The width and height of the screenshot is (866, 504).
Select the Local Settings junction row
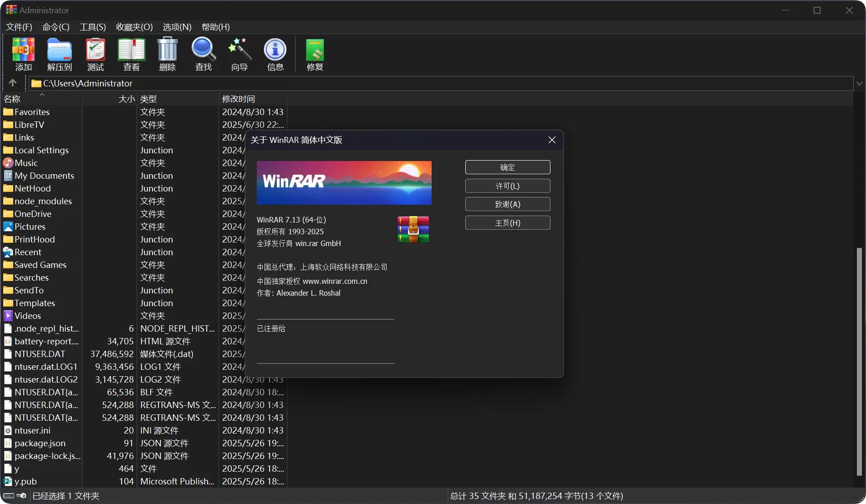coord(123,150)
